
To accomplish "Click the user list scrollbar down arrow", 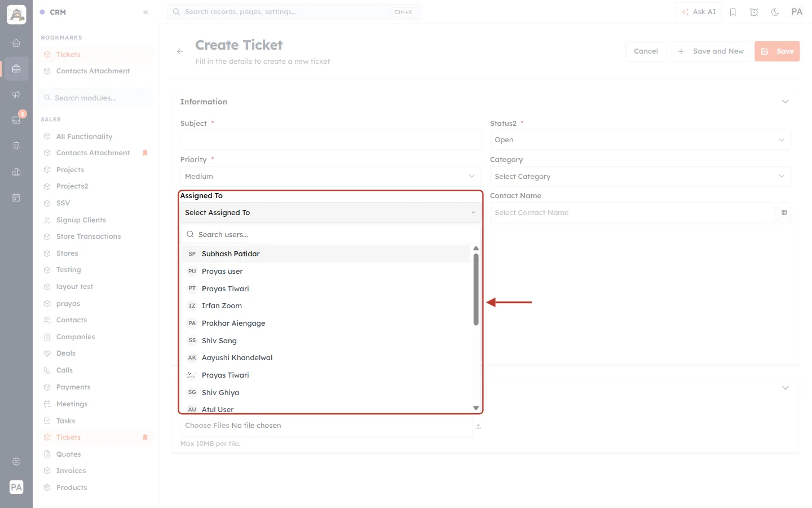I will click(476, 408).
